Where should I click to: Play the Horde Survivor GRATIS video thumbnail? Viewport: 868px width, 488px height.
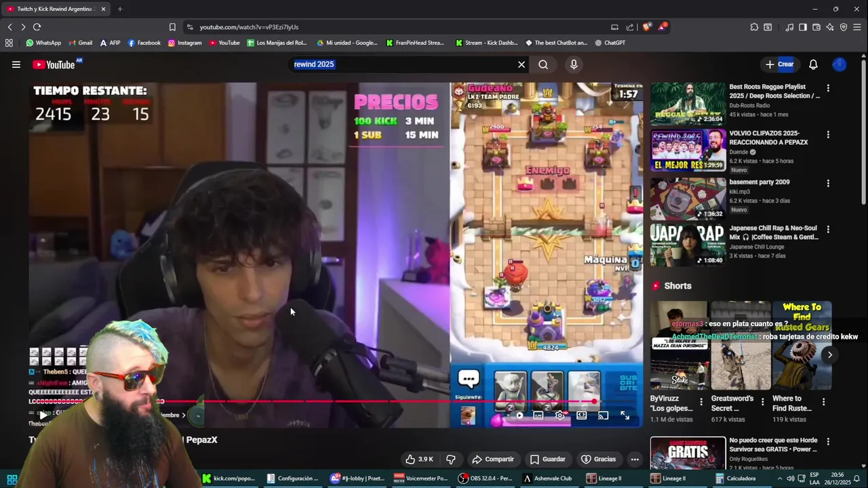pos(688,453)
